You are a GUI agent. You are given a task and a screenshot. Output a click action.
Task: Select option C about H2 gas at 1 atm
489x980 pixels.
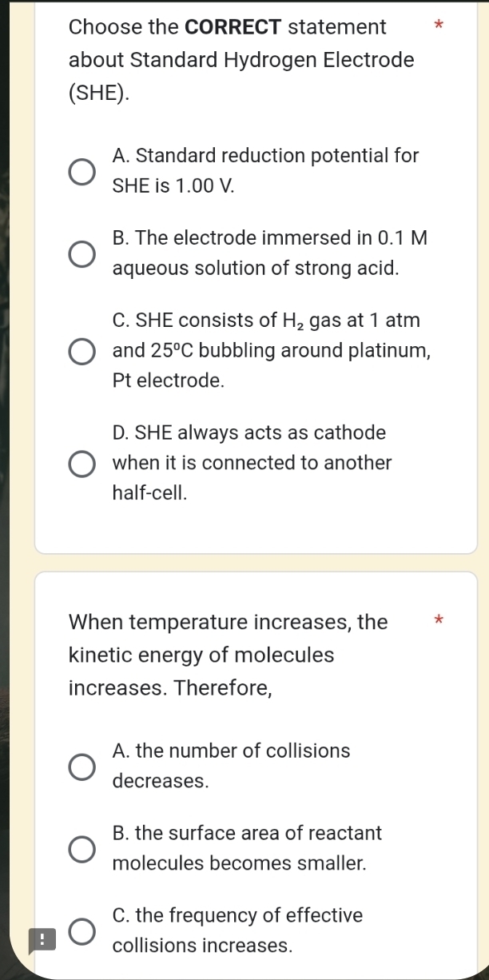click(x=81, y=351)
